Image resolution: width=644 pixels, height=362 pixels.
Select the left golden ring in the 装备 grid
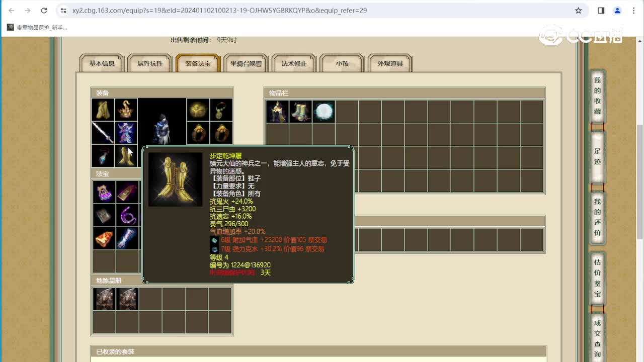tap(198, 133)
